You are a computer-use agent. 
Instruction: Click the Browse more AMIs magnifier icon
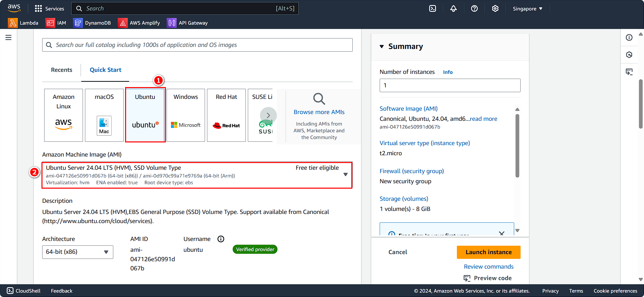pos(319,99)
